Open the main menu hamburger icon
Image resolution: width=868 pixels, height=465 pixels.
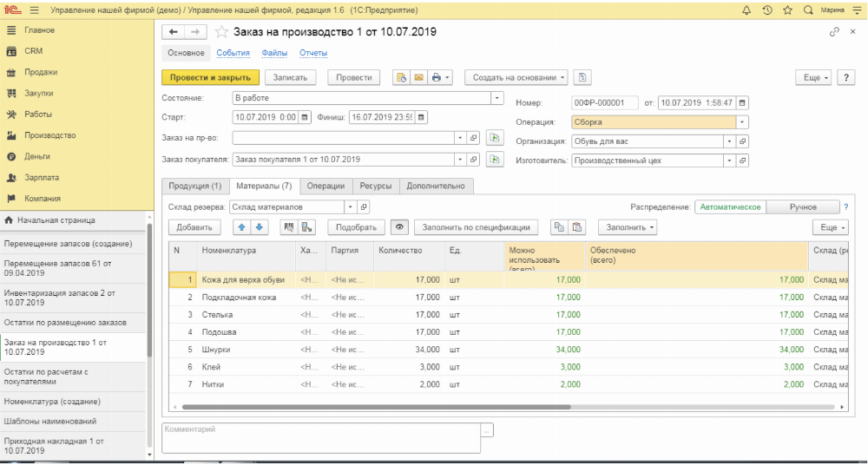coord(35,10)
